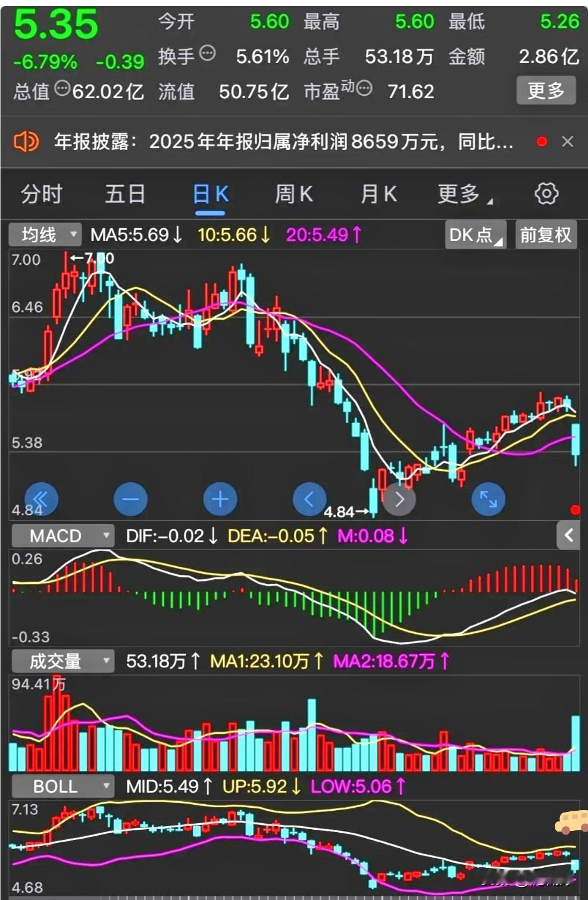The height and width of the screenshot is (900, 588).
Task: Tap the 4.84 low price marker
Action: coord(346,511)
